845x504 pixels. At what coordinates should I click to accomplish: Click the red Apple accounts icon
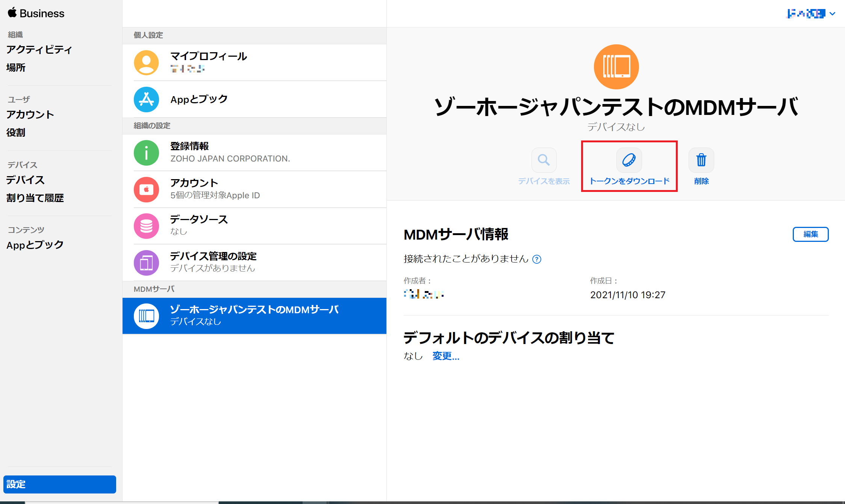pos(146,189)
